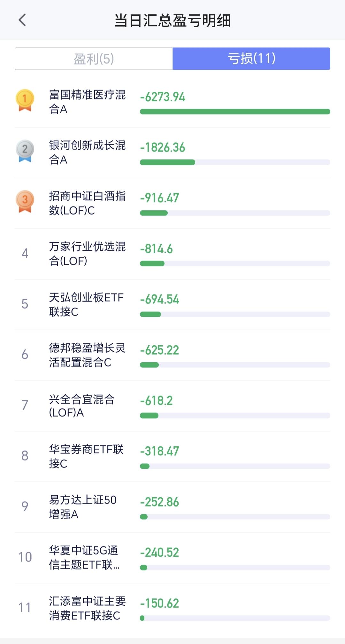Open 华宝券商ETF联接C fund

click(x=172, y=457)
